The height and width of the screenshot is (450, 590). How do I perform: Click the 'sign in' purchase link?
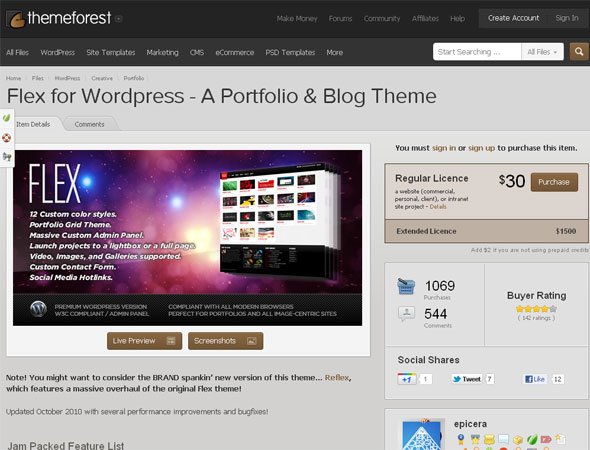pos(444,148)
